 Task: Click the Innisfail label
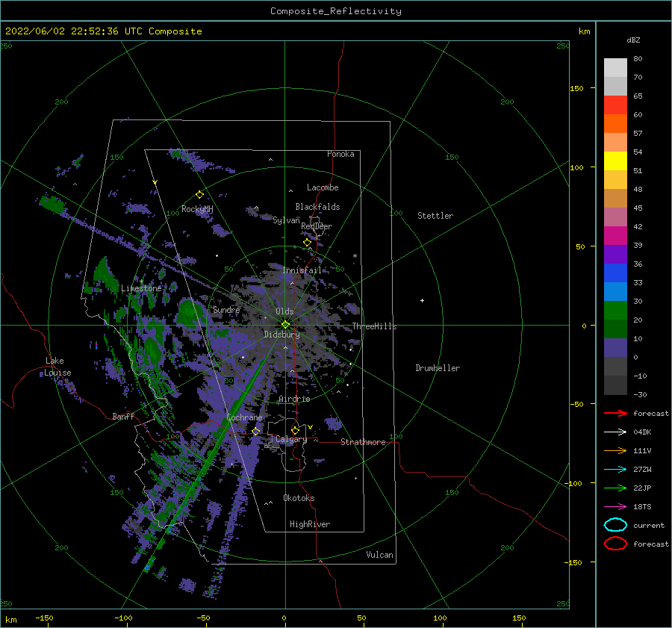302,270
